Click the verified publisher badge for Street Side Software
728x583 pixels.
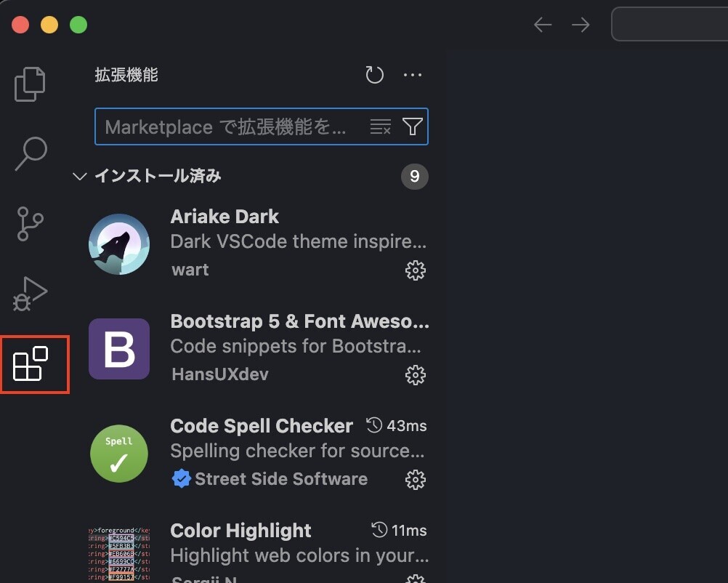coord(181,478)
